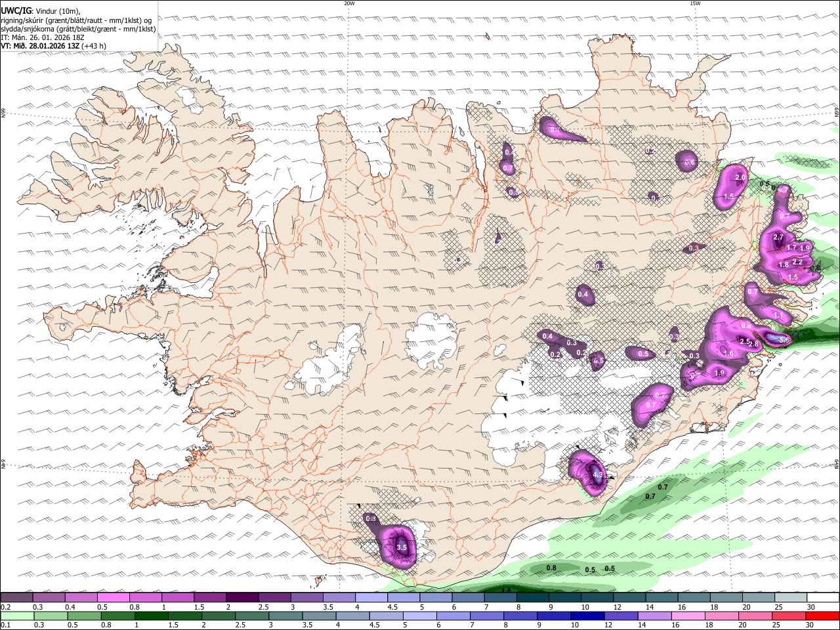Click the '1.1' value on the east coast
Screen dimensions: 840x630
pyautogui.click(x=779, y=316)
